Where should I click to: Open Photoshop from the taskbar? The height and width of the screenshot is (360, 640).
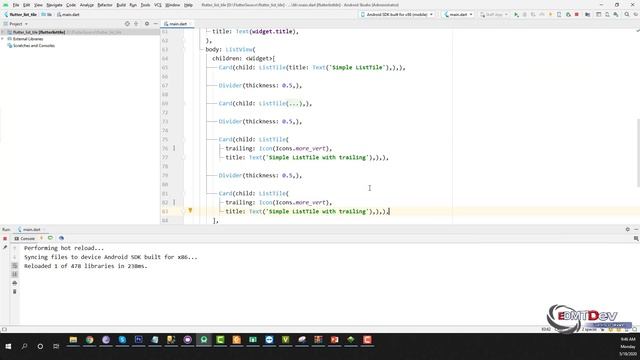(x=138, y=340)
